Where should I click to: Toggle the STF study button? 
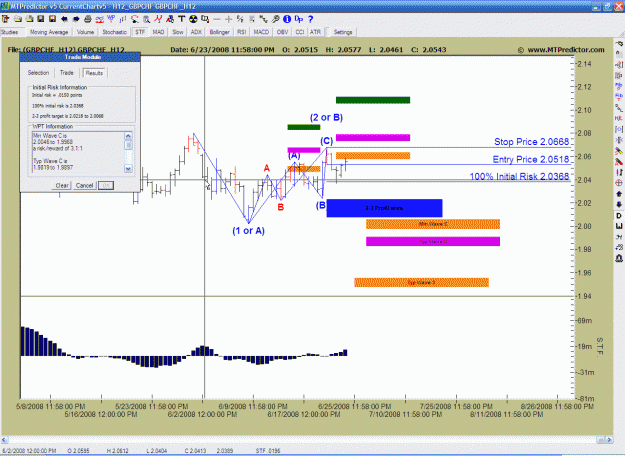point(140,32)
